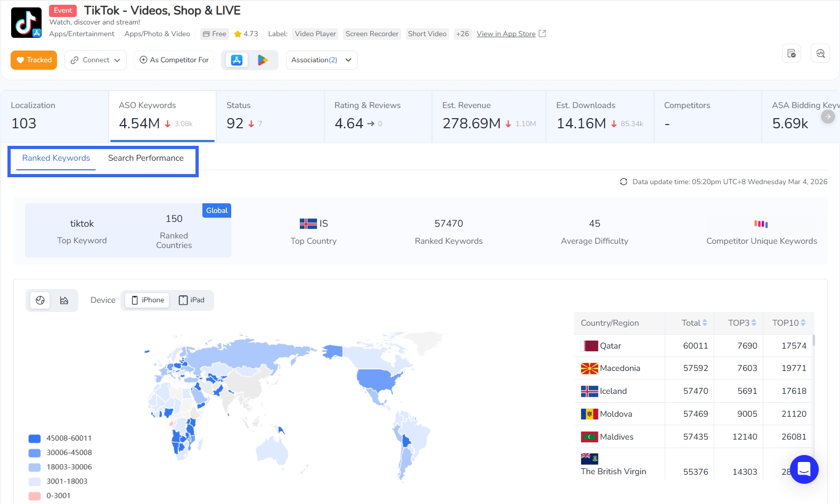Screen dimensions: 840x504
Task: Sort table by Total column
Action: point(694,323)
